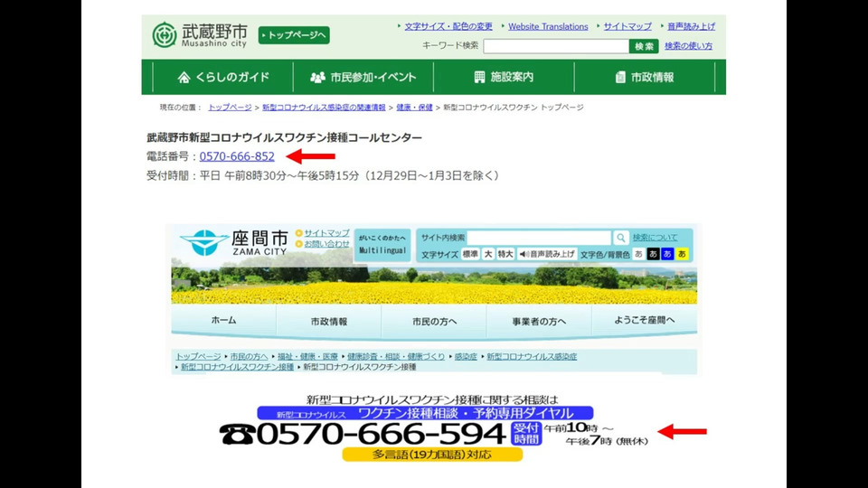Open 検索の使い方 link
The width and height of the screenshot is (868, 488).
689,46
